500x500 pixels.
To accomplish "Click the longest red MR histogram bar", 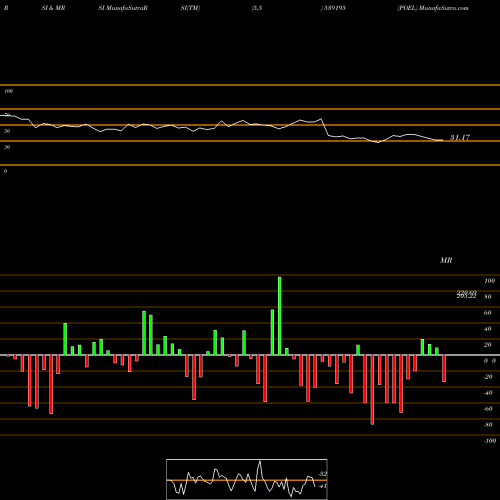I will coord(372,390).
